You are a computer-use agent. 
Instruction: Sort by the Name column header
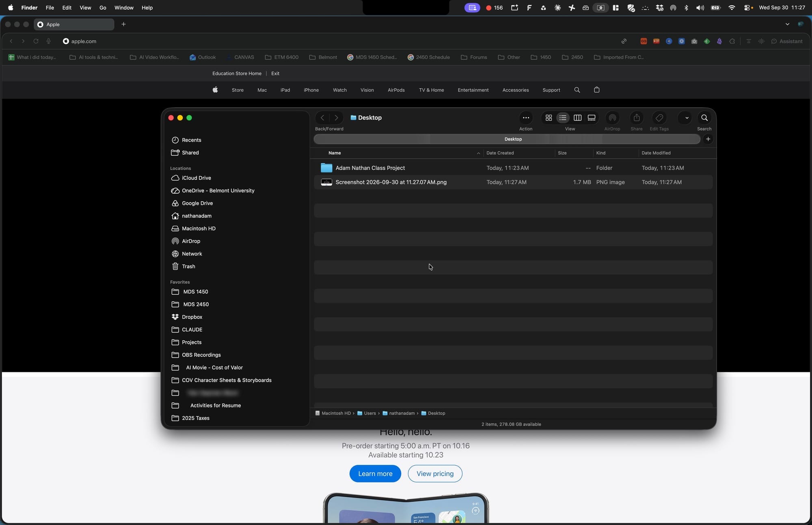335,153
